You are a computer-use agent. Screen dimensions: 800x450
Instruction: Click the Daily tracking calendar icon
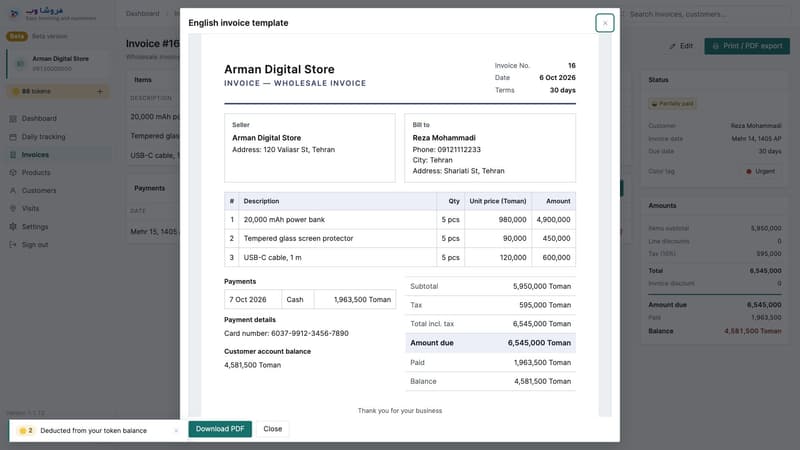pos(13,137)
